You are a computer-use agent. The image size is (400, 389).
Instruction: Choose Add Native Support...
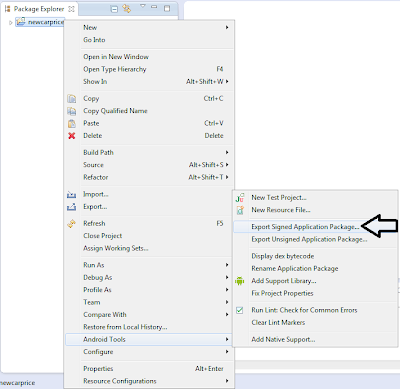click(x=315, y=339)
